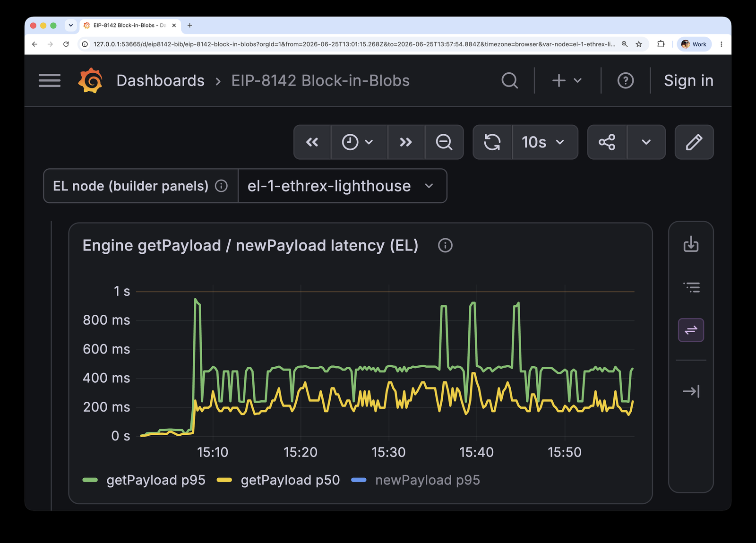Screen dimensions: 756x543
Task: Click yellow getPayload p50 color swatch
Action: [224, 480]
